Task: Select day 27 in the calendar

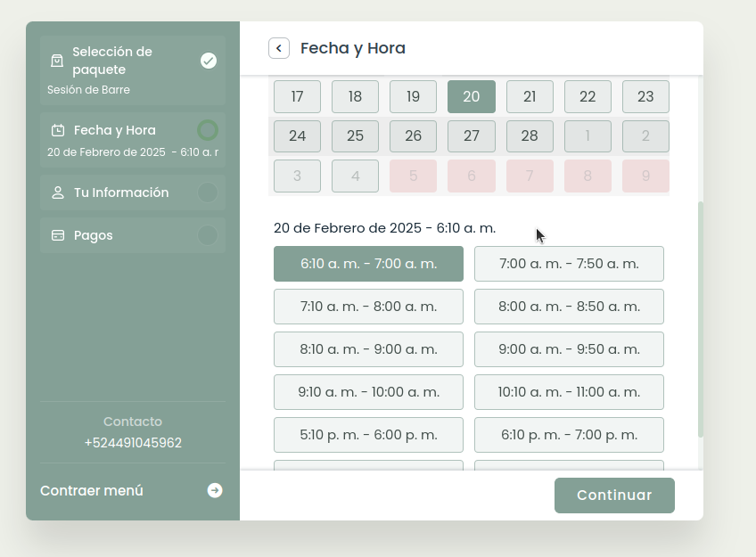Action: [x=472, y=136]
